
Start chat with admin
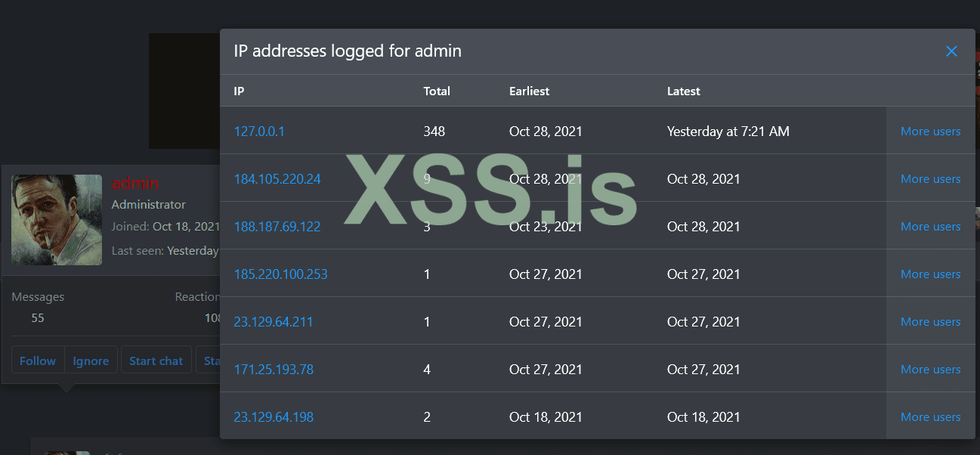156,361
